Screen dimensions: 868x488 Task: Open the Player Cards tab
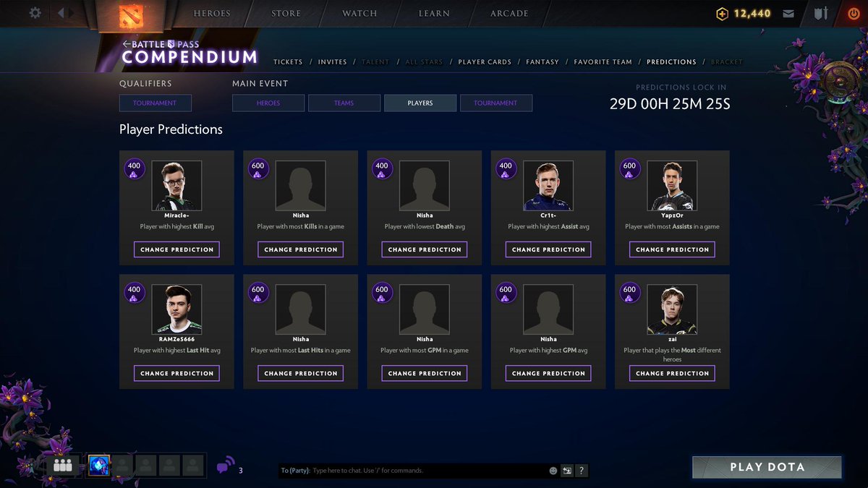485,62
